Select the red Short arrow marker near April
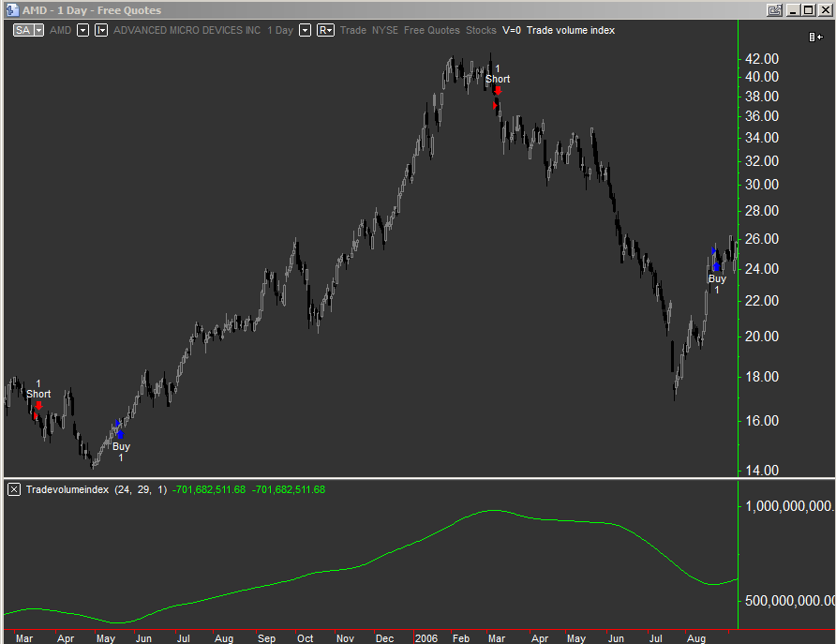836x644 pixels. click(37, 405)
